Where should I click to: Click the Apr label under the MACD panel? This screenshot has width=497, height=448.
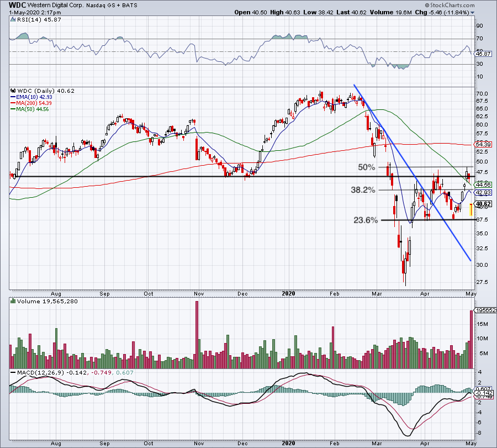coord(425,443)
